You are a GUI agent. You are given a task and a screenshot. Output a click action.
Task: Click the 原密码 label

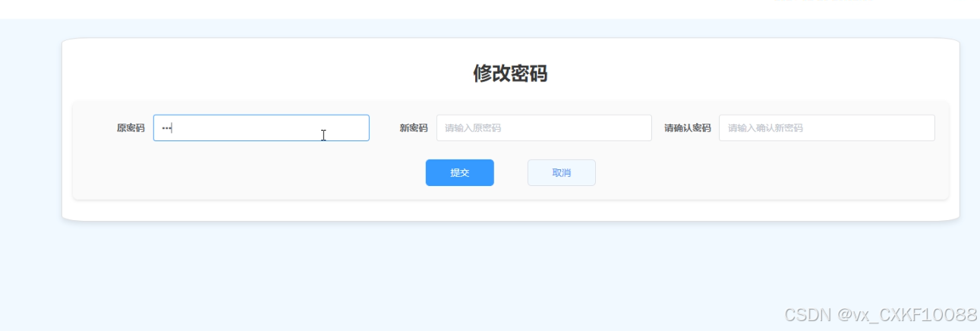[x=131, y=128]
